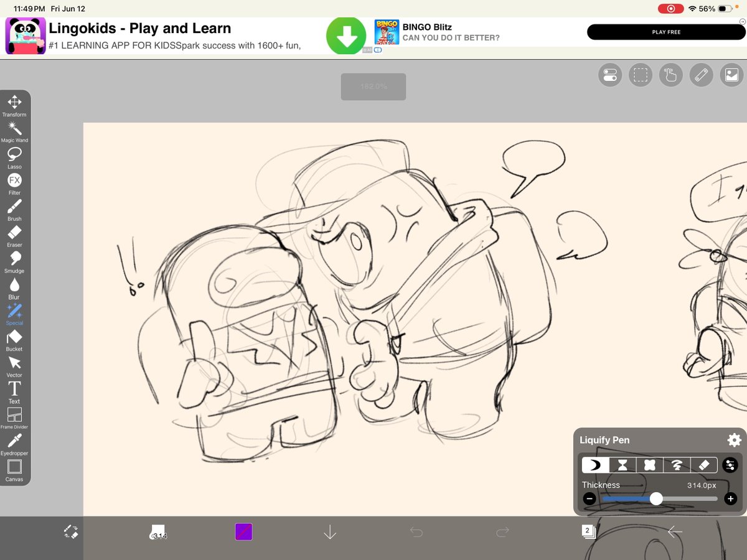Tap the screen recording red indicator
Image resolution: width=747 pixels, height=560 pixels.
(x=670, y=9)
